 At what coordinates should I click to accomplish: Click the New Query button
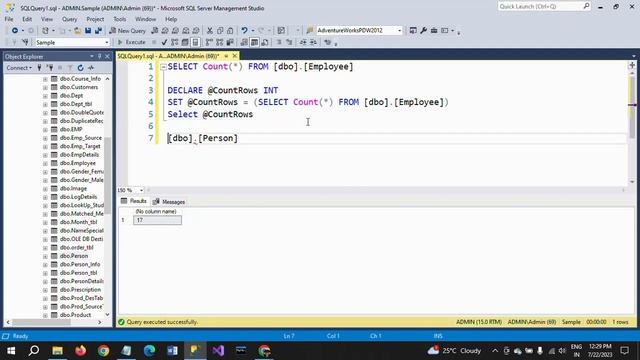(x=127, y=31)
